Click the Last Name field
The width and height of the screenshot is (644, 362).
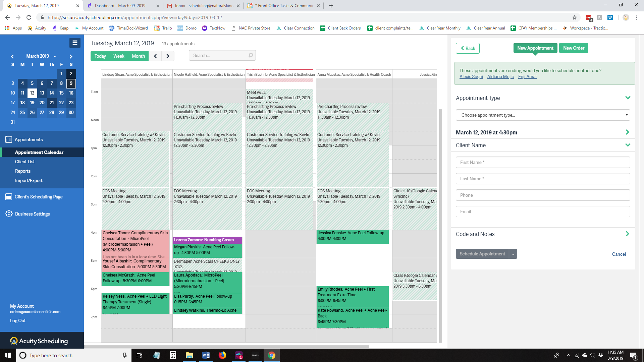coord(543,179)
